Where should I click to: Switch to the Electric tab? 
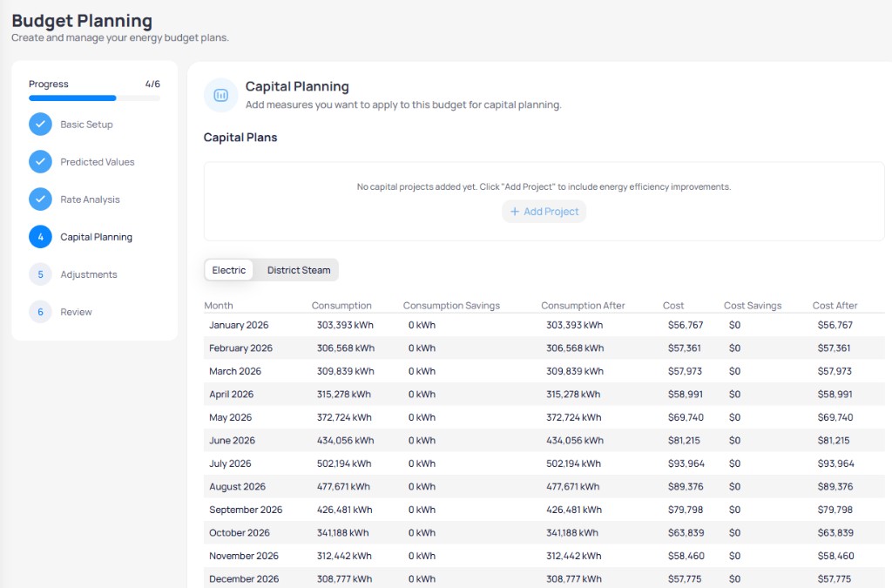click(229, 270)
